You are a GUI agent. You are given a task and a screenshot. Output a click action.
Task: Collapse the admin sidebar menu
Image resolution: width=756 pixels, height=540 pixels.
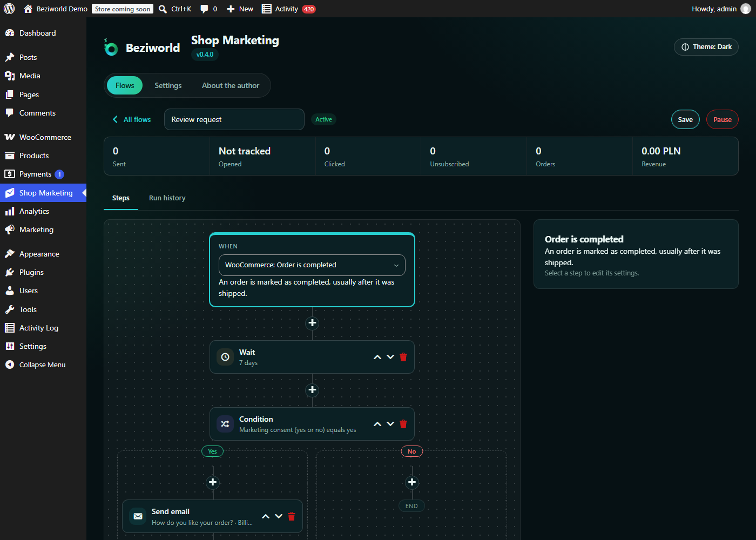[43, 364]
